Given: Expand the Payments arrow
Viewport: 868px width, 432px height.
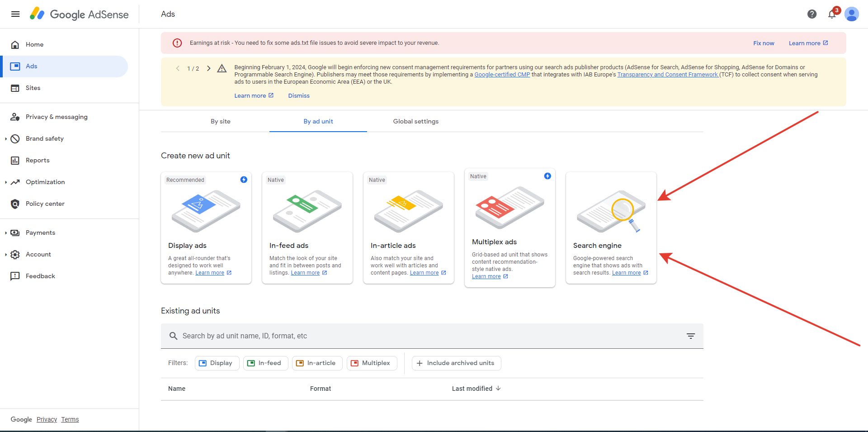Looking at the screenshot, I should [6, 233].
